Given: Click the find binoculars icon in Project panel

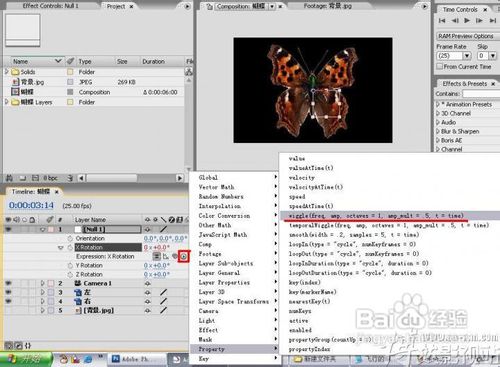Looking at the screenshot, I should (9, 178).
